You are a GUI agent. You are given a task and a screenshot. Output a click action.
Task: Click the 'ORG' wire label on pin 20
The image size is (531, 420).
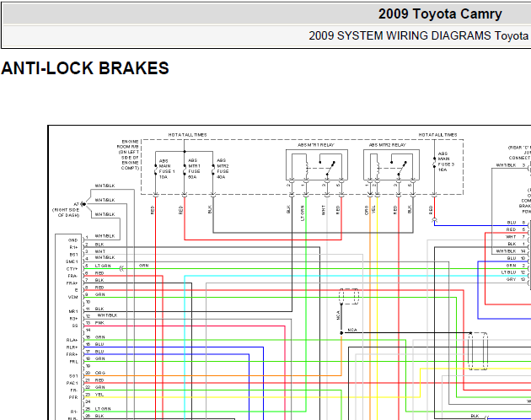(100, 373)
